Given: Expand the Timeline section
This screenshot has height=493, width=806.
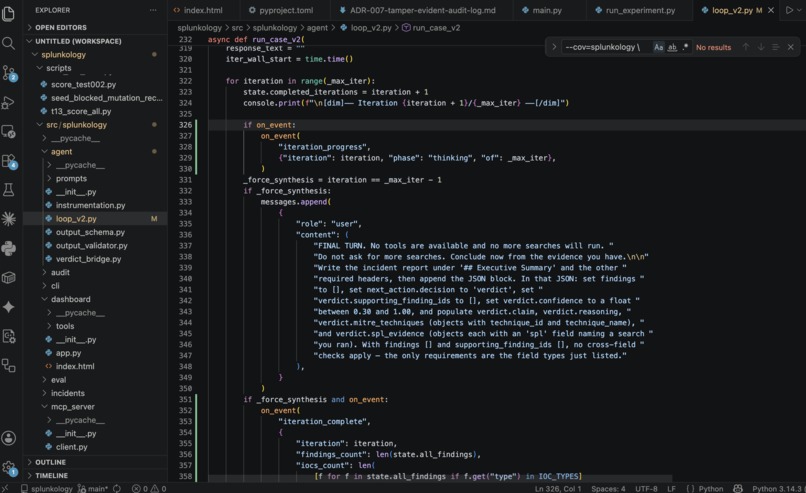Looking at the screenshot, I should (95, 476).
